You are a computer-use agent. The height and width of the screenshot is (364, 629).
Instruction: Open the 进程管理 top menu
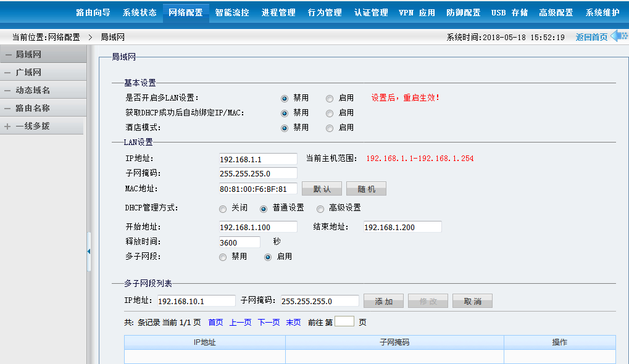[x=278, y=12]
